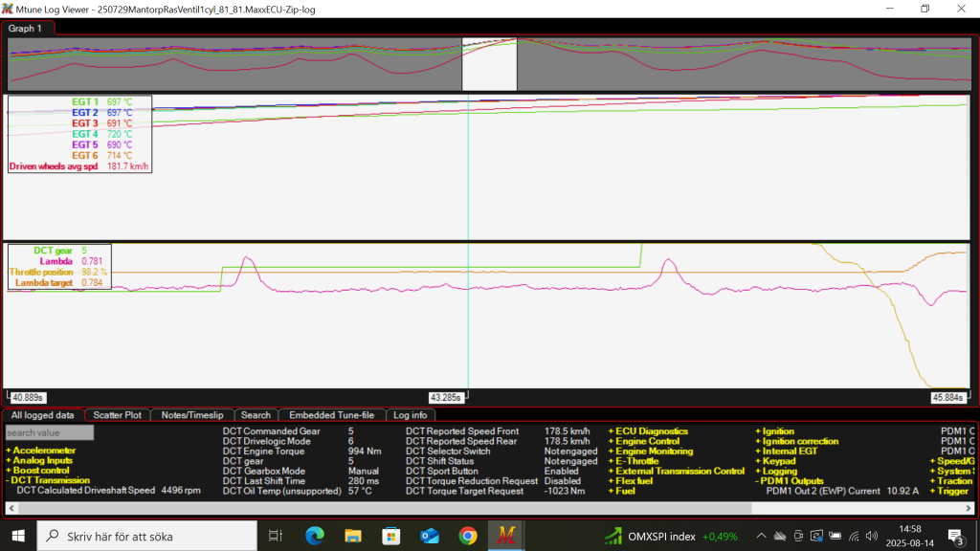
Task: Select the DCT Gearbox Mode row
Action: click(x=302, y=471)
